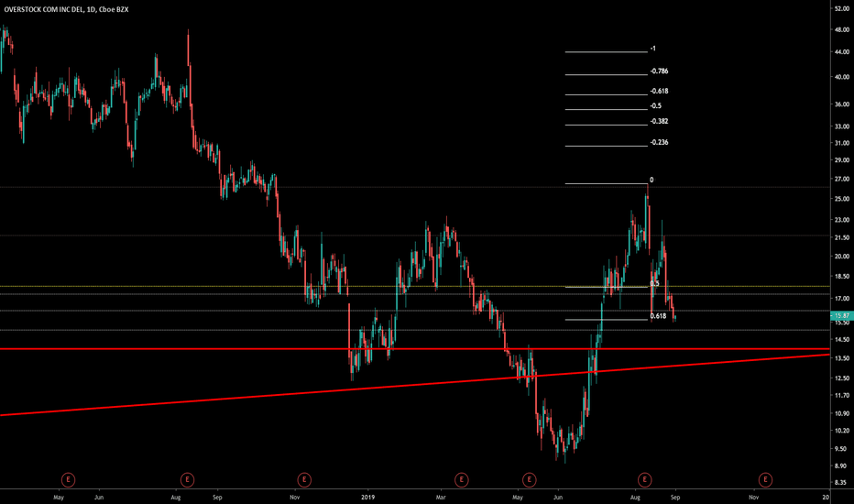Click 27.00 on the price axis

842,180
